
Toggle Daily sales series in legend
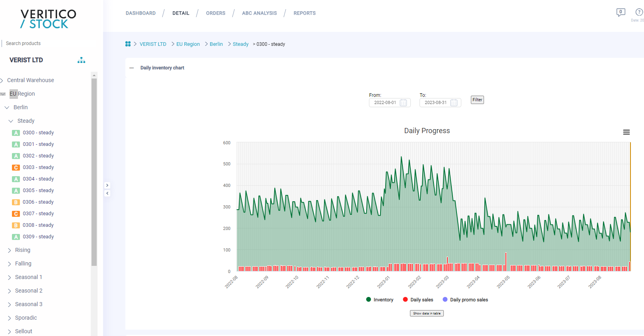418,300
